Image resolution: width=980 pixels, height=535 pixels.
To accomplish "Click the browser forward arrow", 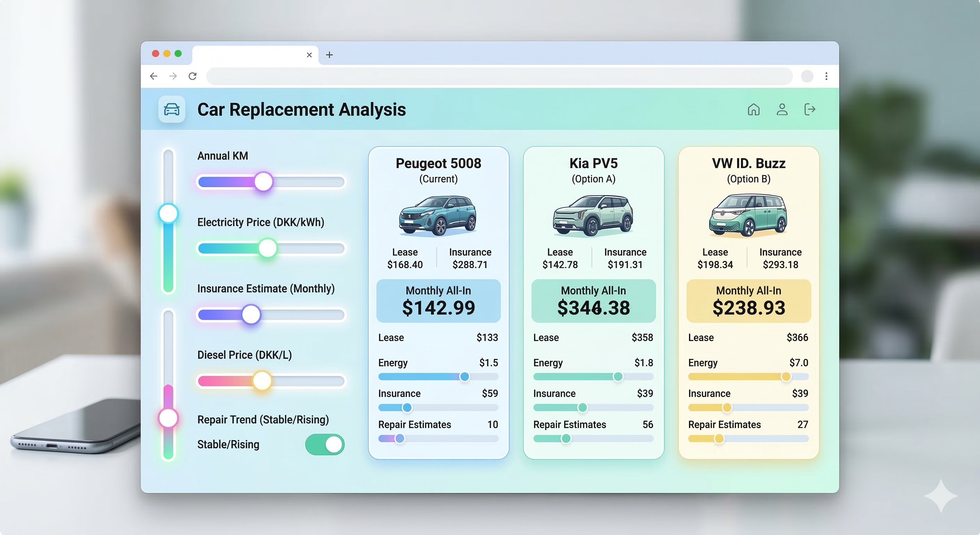I will click(173, 76).
